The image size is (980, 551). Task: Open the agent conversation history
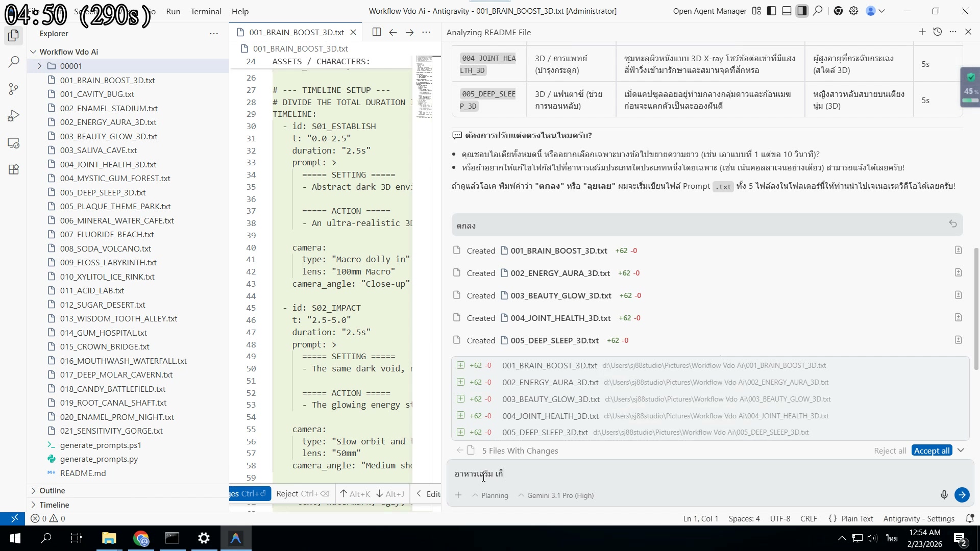tap(938, 32)
